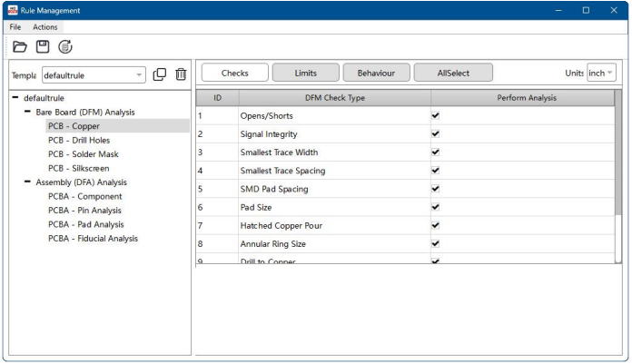Click the circular reset rules icon
Viewport: 632px width, 364px height.
point(65,46)
